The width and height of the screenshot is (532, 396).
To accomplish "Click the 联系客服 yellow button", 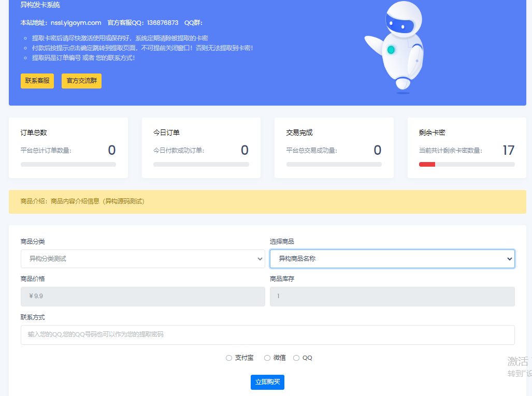I will [37, 81].
